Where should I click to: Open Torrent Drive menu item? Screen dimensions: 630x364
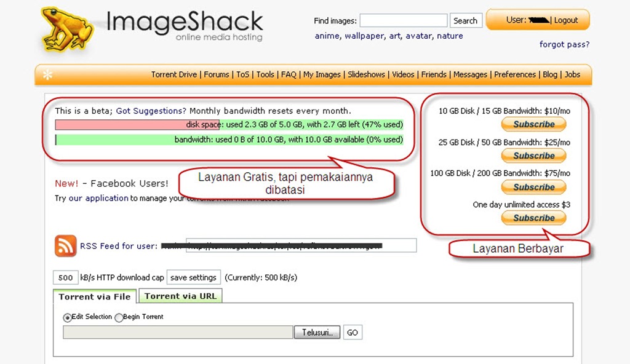(174, 74)
